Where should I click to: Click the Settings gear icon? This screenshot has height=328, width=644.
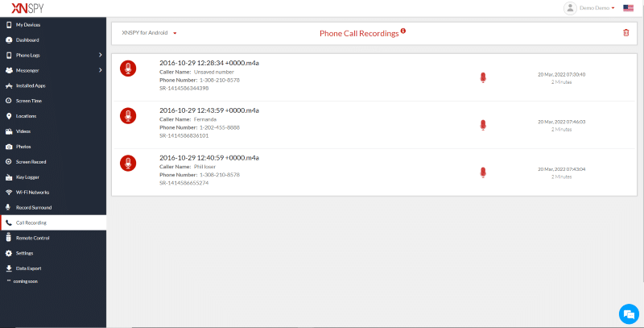click(x=9, y=253)
